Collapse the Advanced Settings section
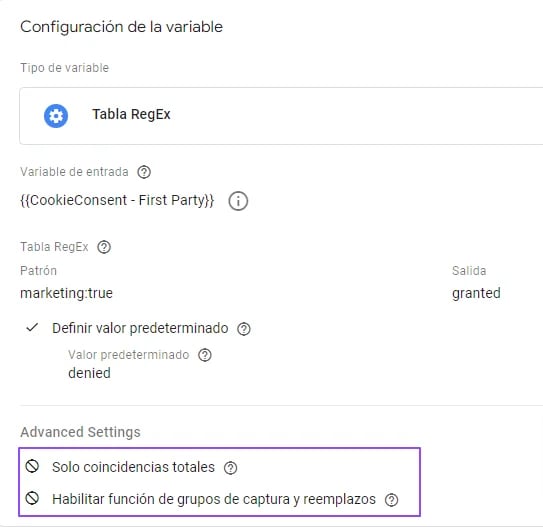Image resolution: width=543 pixels, height=527 pixels. (x=80, y=432)
